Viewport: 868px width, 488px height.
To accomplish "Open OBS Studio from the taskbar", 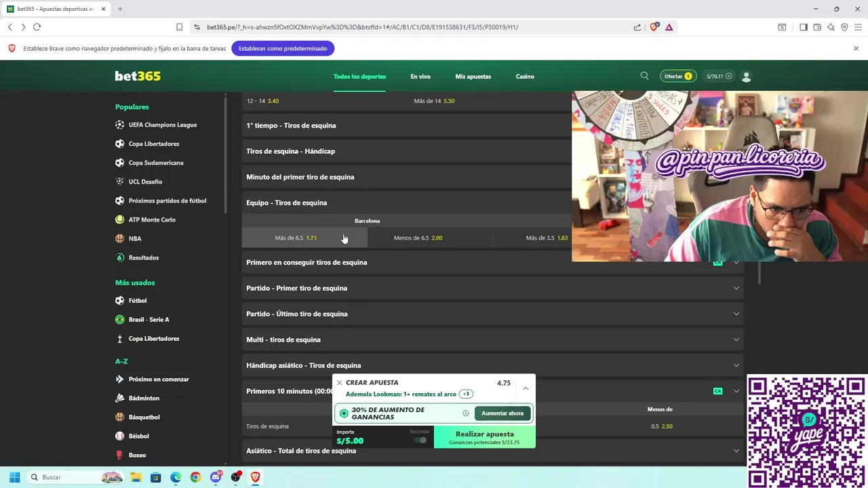I will (236, 477).
